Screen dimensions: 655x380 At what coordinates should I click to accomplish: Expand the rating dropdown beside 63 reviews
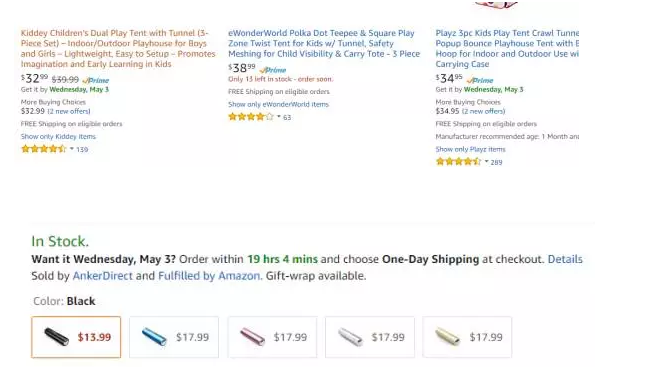coord(279,117)
